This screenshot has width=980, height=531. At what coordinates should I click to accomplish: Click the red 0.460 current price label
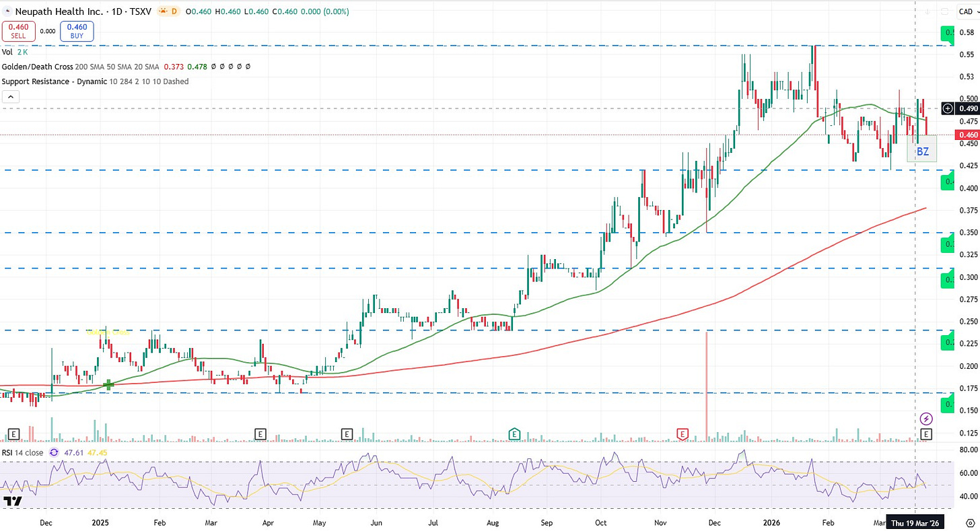[969, 135]
